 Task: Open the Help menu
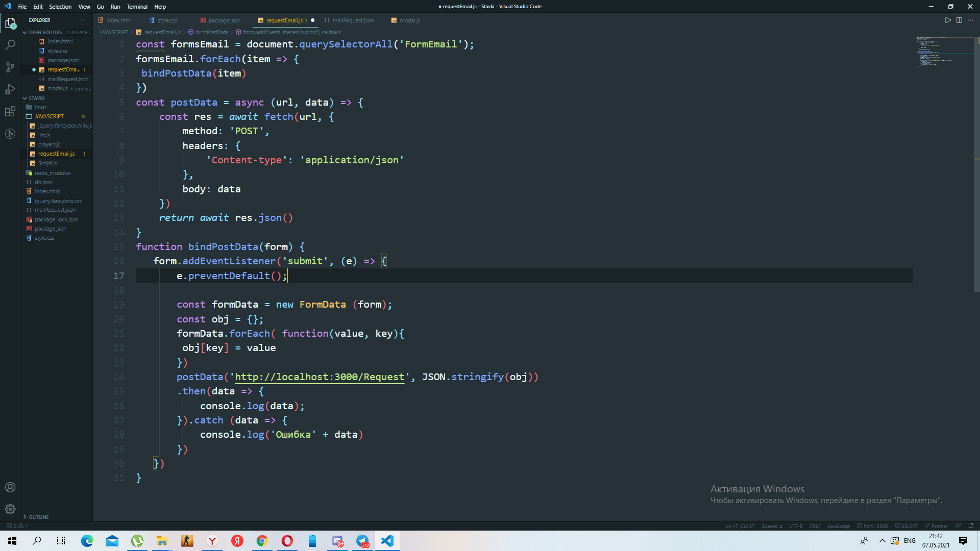(160, 7)
